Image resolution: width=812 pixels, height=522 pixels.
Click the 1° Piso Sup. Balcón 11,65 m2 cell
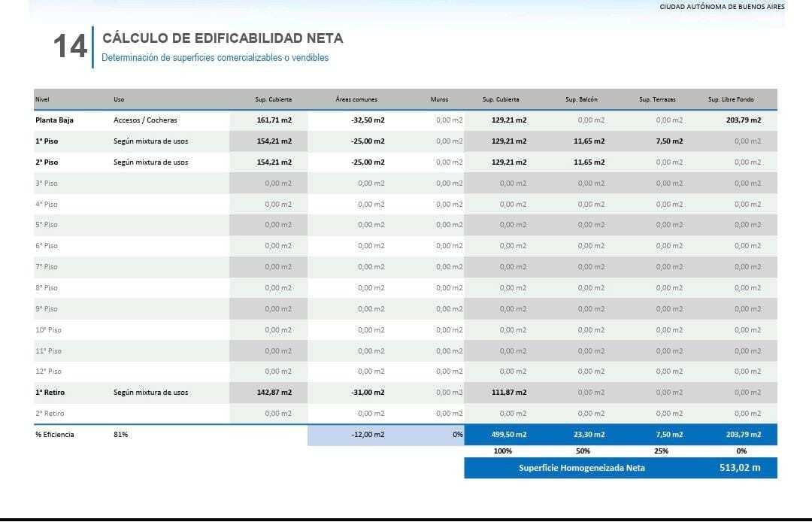click(589, 141)
